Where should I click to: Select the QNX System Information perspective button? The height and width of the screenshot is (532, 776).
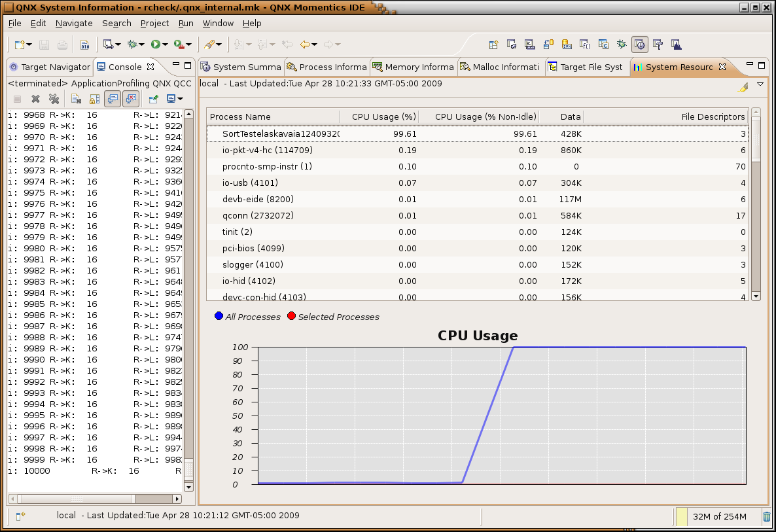(x=640, y=44)
